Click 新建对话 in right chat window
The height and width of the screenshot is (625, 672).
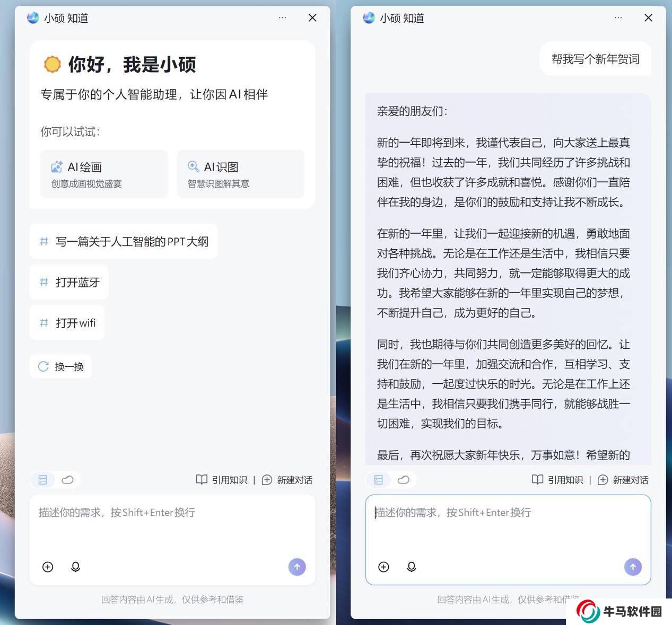pyautogui.click(x=623, y=480)
